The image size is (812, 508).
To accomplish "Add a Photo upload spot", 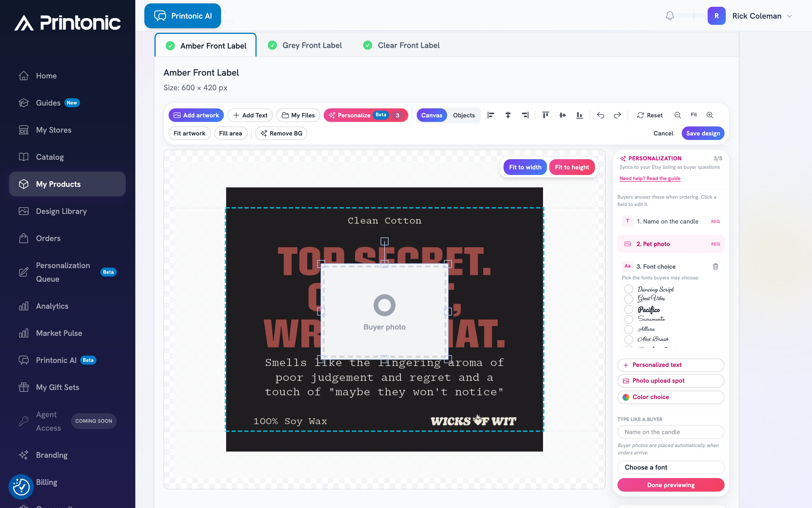I will pyautogui.click(x=670, y=381).
